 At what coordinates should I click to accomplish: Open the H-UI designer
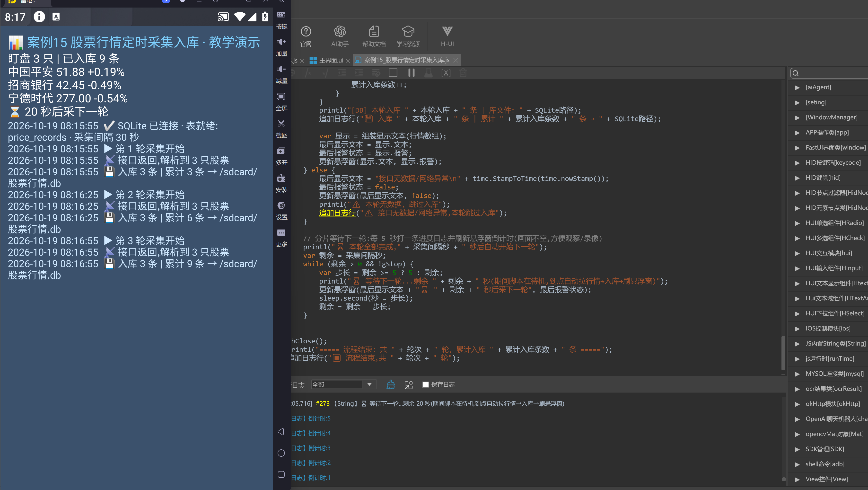point(447,36)
